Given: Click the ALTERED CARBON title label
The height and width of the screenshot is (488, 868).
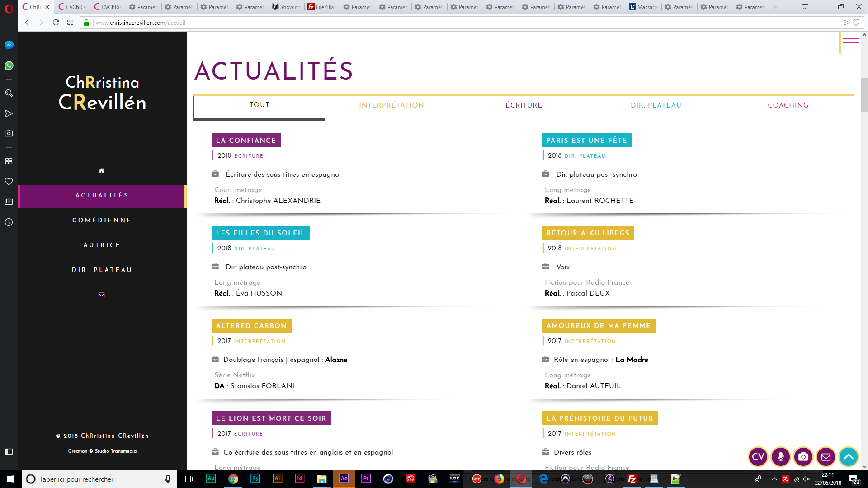Looking at the screenshot, I should tap(251, 326).
